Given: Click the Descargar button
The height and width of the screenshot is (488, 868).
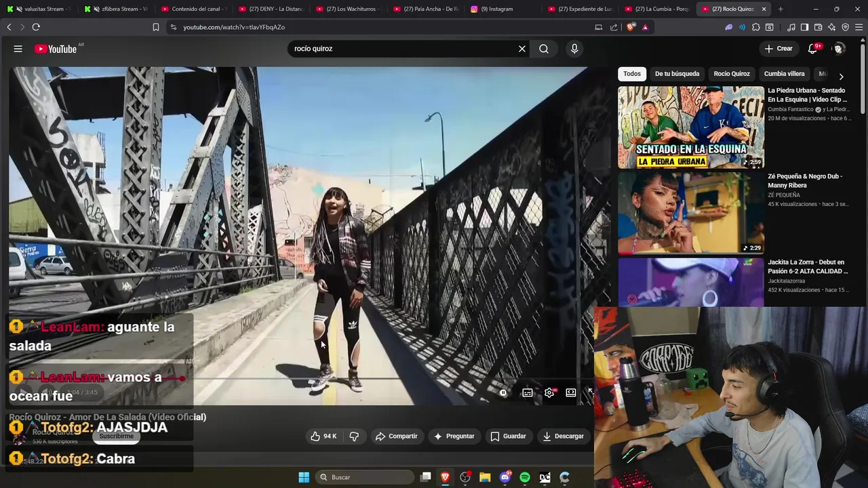Looking at the screenshot, I should point(563,436).
